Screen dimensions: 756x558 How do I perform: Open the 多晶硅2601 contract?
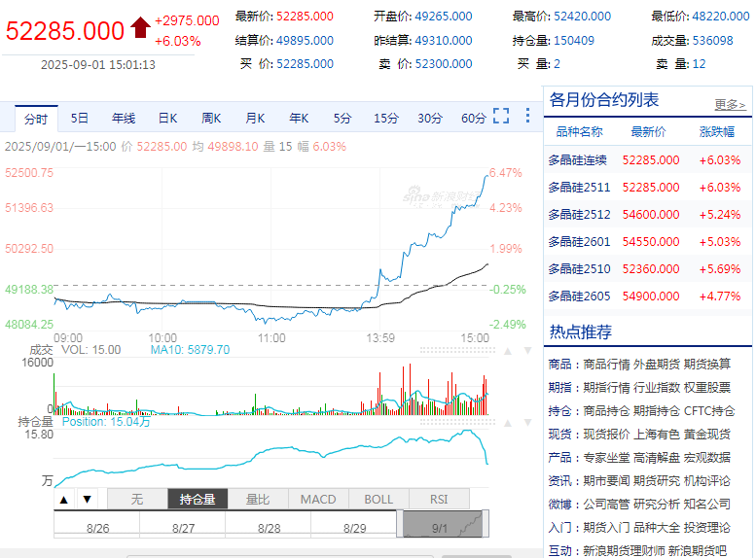[579, 242]
